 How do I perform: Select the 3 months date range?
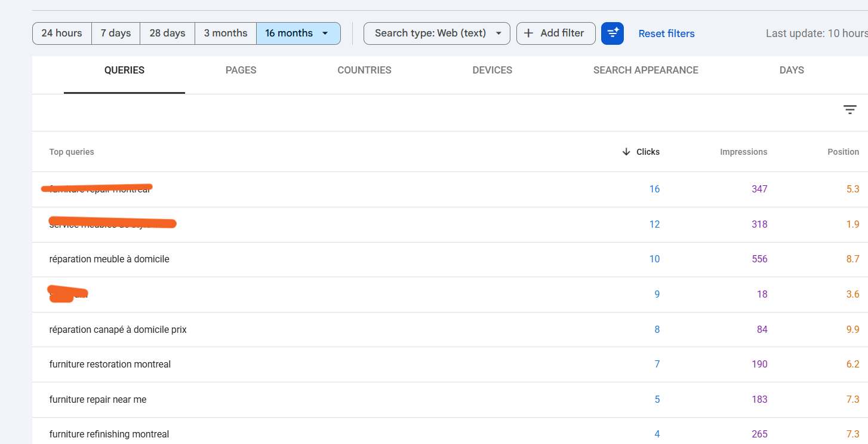tap(226, 33)
